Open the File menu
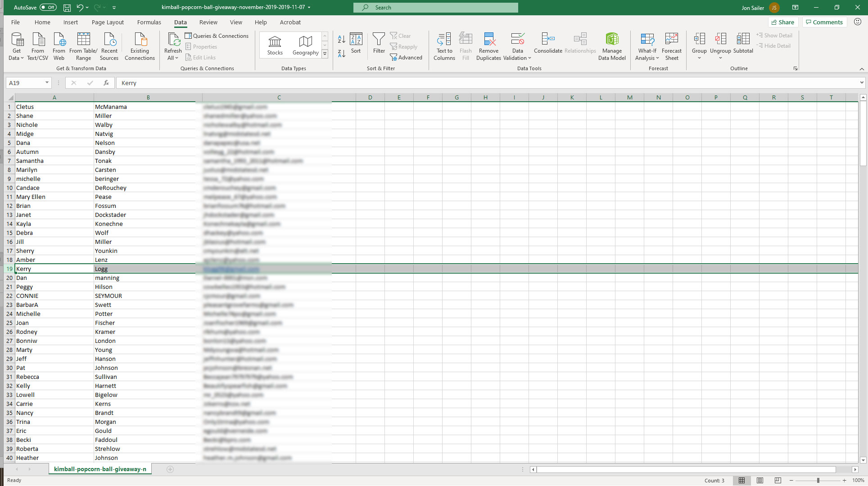This screenshot has width=868, height=486. (x=15, y=22)
